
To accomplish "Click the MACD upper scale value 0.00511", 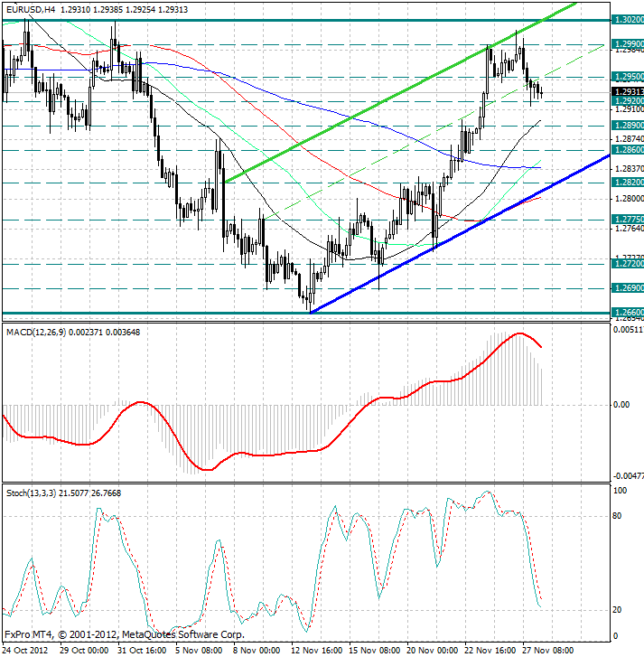I will (629, 330).
